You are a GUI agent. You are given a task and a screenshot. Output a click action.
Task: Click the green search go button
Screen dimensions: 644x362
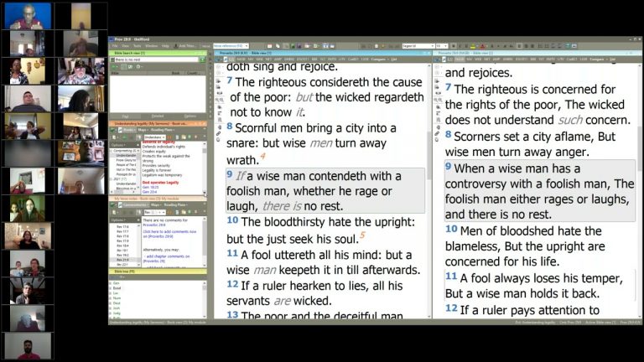coord(202,59)
